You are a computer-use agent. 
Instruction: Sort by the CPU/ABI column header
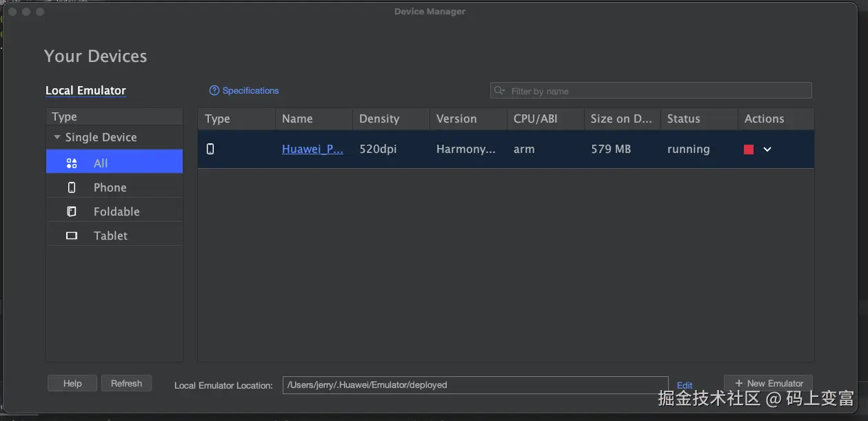545,119
